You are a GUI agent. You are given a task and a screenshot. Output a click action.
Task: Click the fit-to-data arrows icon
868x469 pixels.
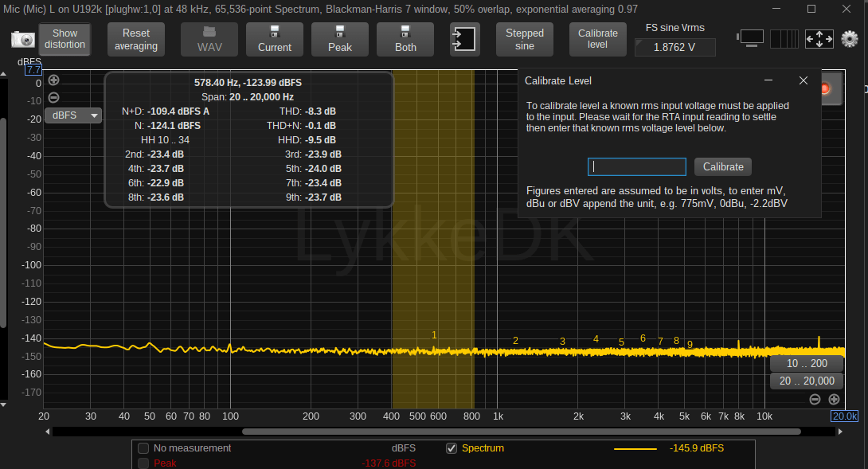819,39
